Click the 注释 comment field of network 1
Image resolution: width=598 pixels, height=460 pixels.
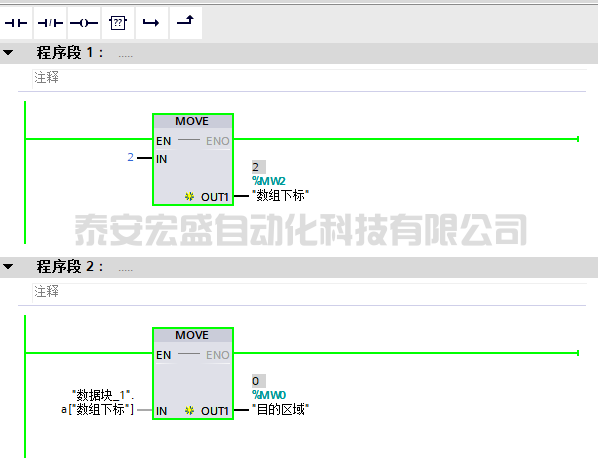309,78
